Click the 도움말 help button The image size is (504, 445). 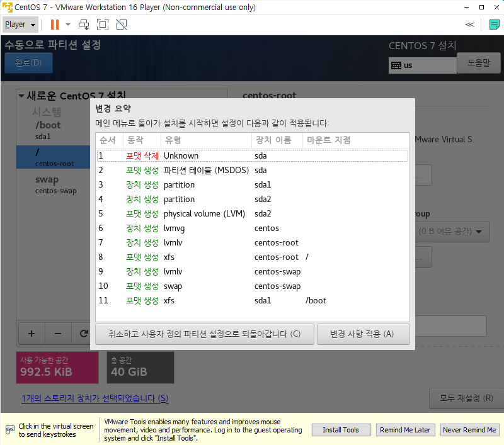click(x=479, y=62)
